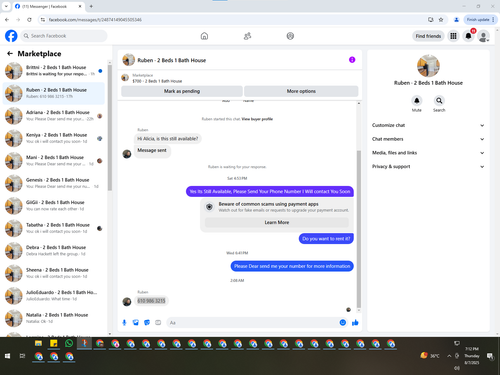Open WhatsApp from the taskbar
This screenshot has width=500, height=375.
pos(69,343)
